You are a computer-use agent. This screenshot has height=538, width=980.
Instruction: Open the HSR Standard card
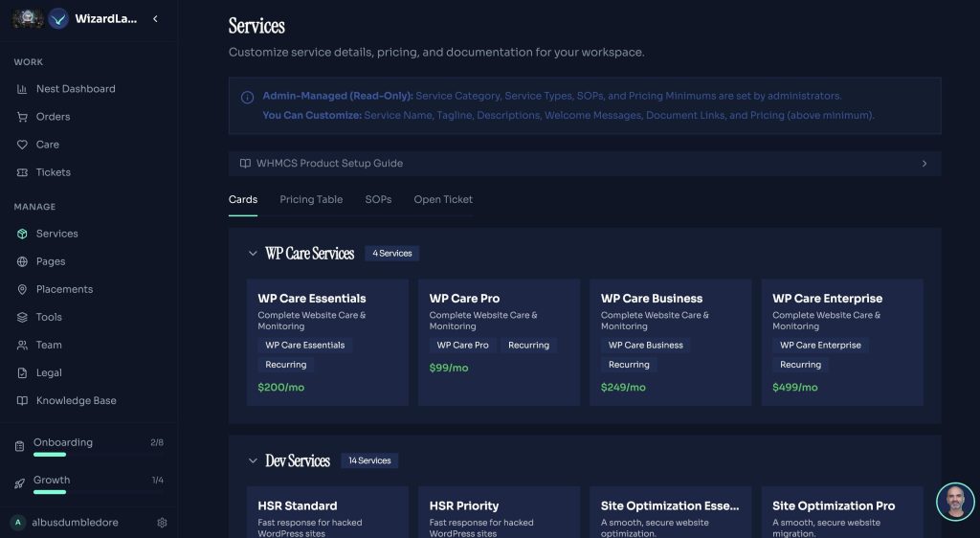tap(327, 512)
